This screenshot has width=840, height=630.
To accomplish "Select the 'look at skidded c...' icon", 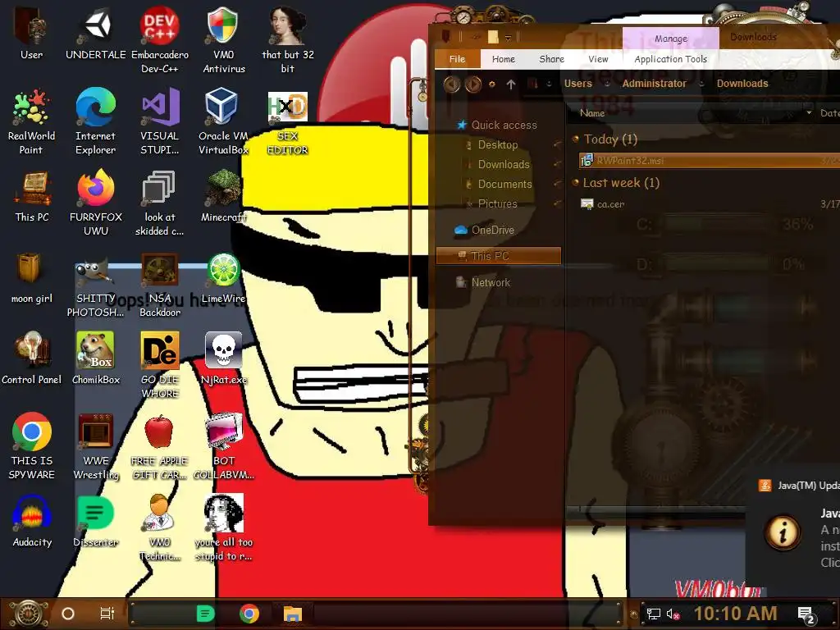I will [160, 203].
